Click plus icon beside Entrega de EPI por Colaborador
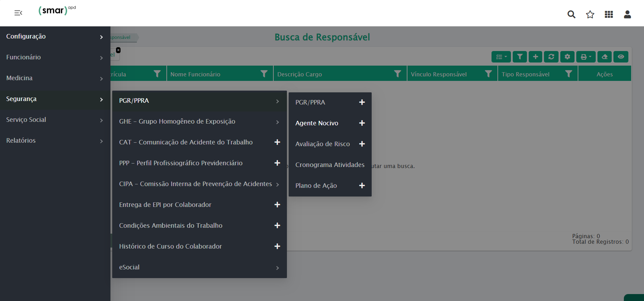The height and width of the screenshot is (301, 644). click(277, 205)
